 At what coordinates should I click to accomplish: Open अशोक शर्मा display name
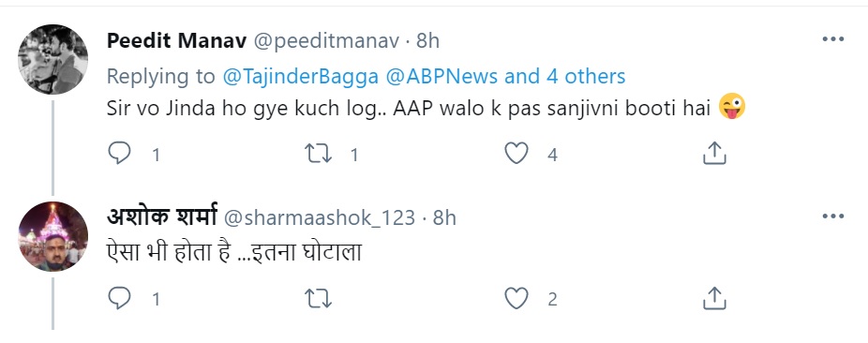click(161, 216)
